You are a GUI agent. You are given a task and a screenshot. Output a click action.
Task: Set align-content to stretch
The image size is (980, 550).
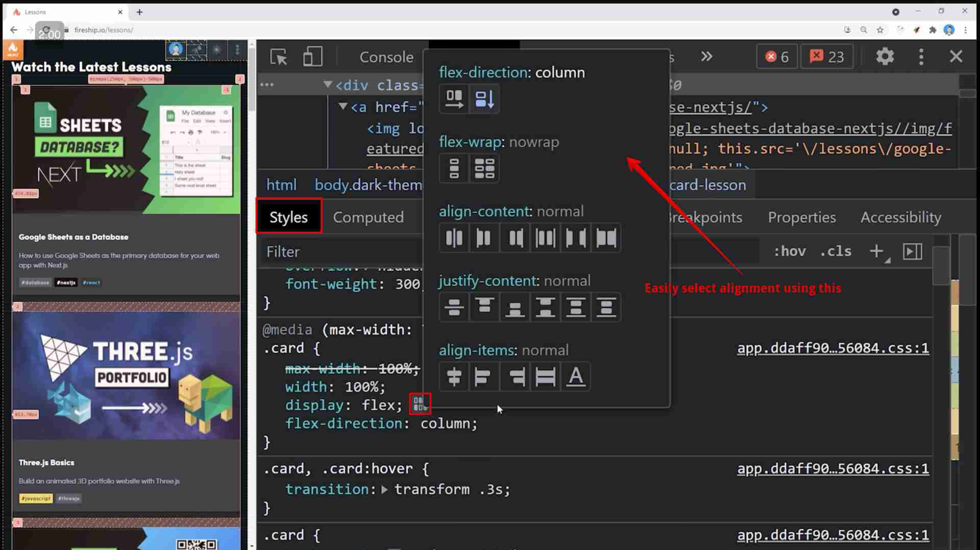click(606, 238)
